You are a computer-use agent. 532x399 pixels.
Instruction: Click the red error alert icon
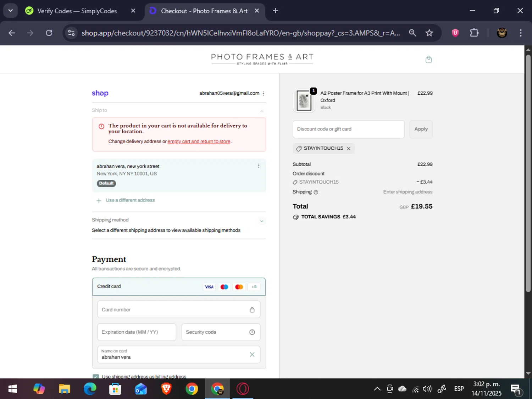(101, 126)
